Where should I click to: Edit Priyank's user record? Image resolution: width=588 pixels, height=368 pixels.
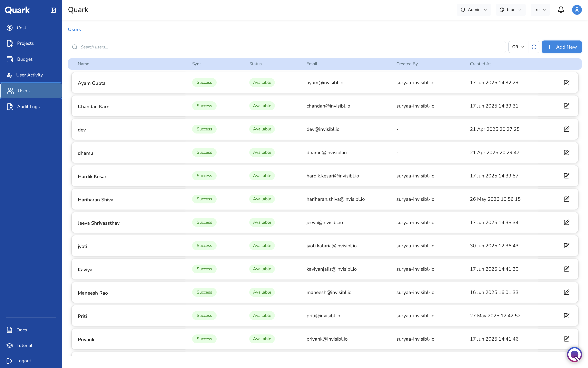point(566,339)
